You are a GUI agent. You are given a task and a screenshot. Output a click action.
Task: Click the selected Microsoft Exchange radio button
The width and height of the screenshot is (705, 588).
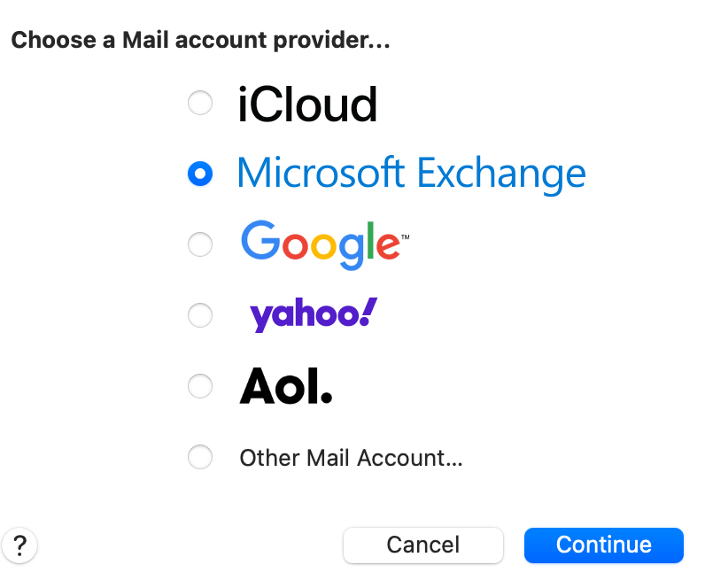tap(200, 174)
